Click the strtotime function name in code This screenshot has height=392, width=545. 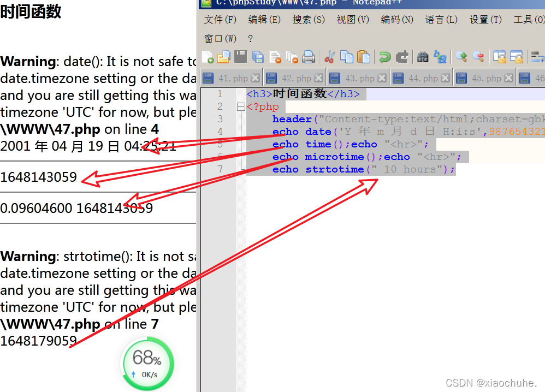click(334, 169)
